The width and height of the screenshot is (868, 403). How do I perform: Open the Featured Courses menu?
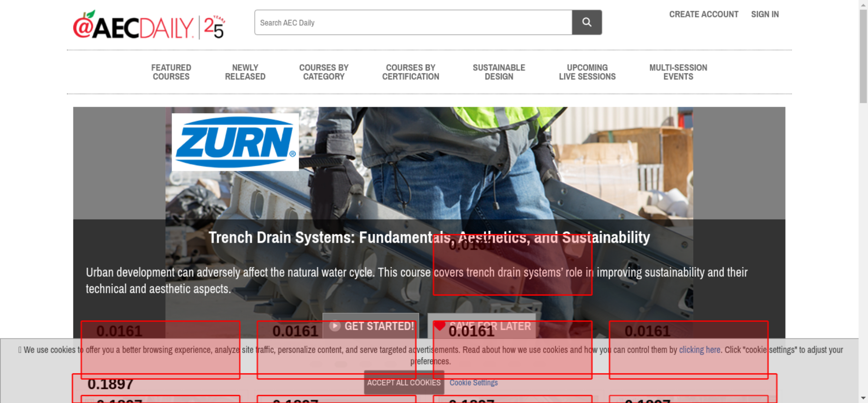tap(171, 72)
